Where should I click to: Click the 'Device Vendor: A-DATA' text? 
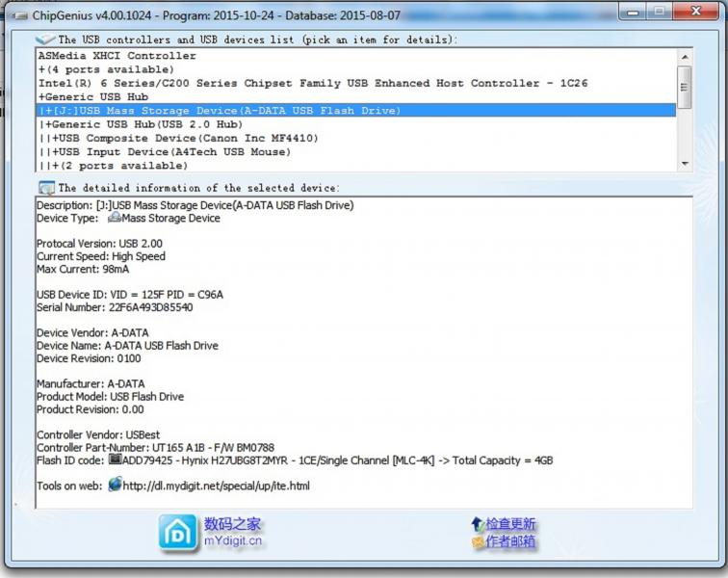coord(92,333)
